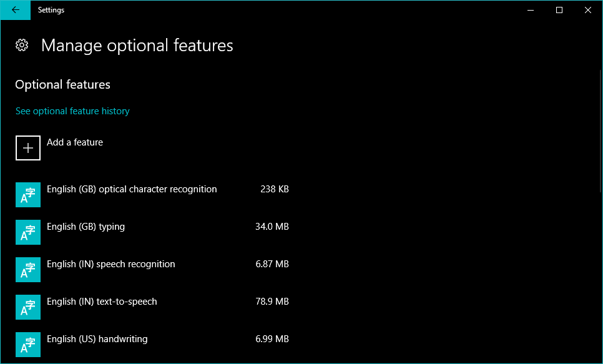Click the English (GB) typing language icon

[28, 232]
